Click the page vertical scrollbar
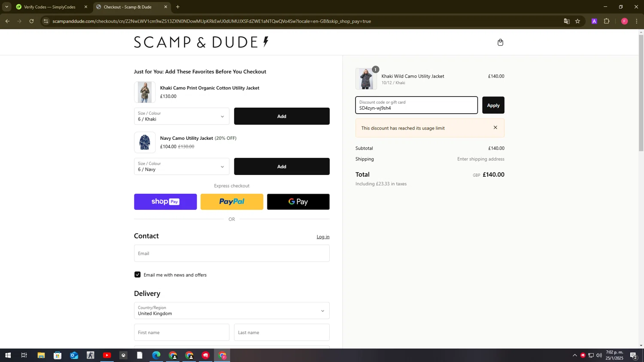 [x=641, y=92]
